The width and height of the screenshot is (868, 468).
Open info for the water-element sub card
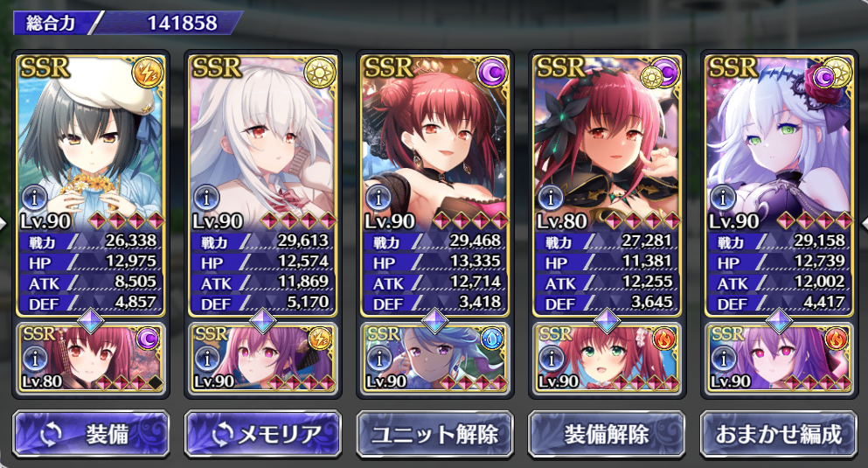[379, 359]
